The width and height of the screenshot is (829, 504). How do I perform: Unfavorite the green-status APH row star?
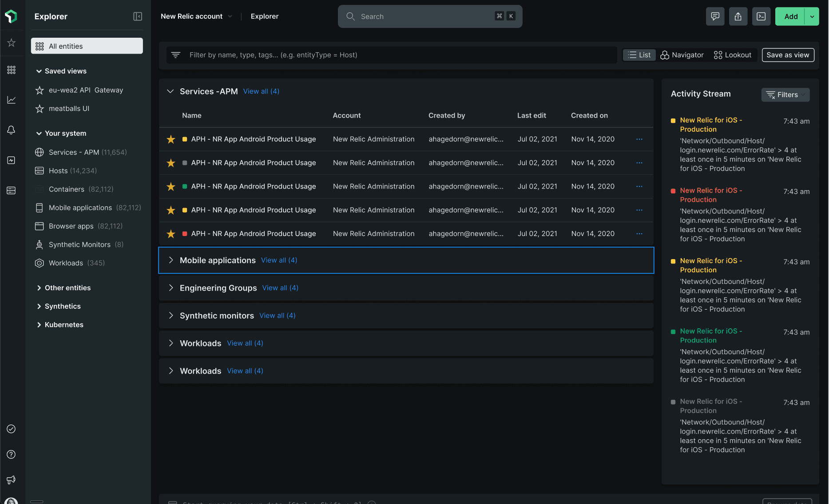click(171, 186)
